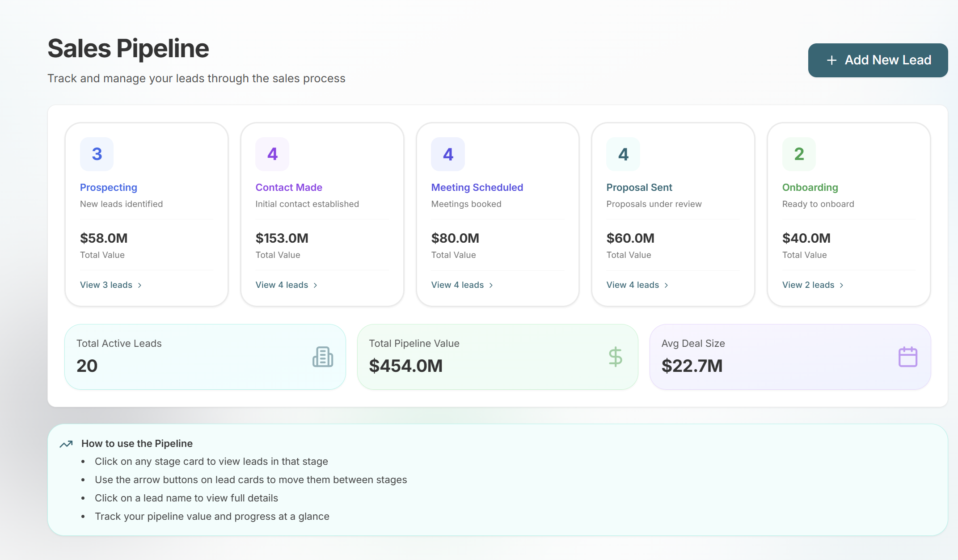Click the plus icon on Add New Lead

tap(831, 60)
